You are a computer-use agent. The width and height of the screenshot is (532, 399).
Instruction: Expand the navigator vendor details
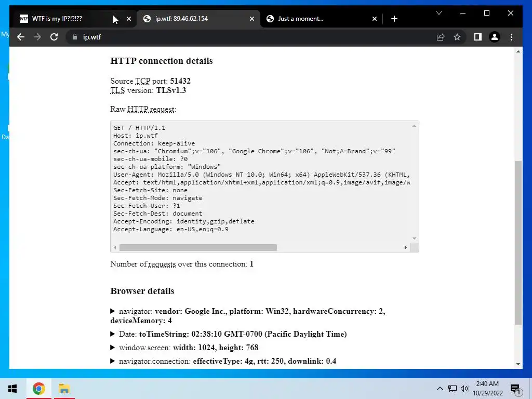(x=113, y=311)
